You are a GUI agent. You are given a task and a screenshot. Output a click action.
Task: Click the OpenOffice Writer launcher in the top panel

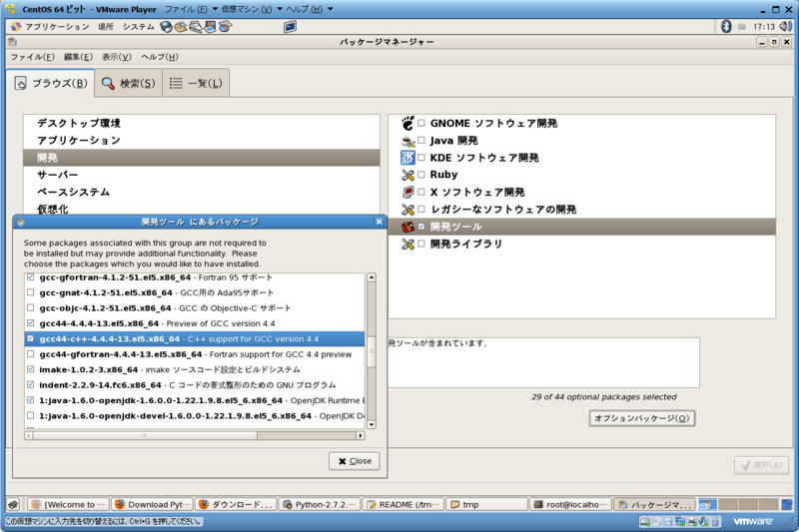coord(195,27)
